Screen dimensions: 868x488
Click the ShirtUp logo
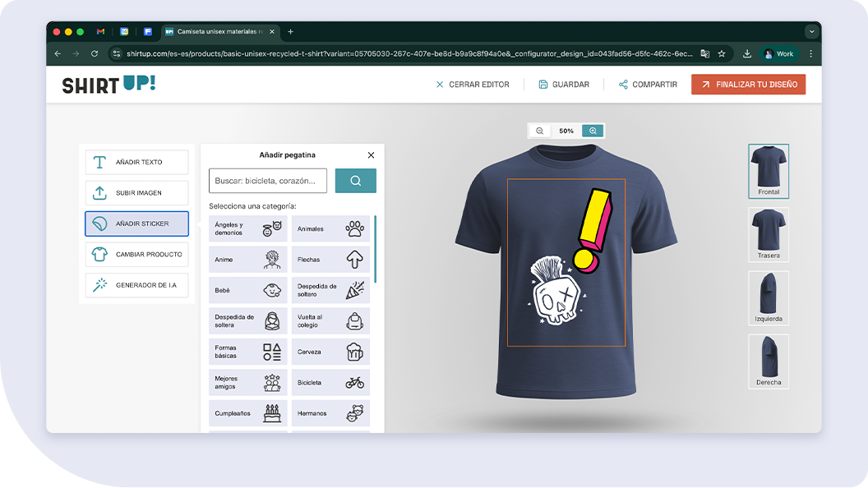(108, 85)
